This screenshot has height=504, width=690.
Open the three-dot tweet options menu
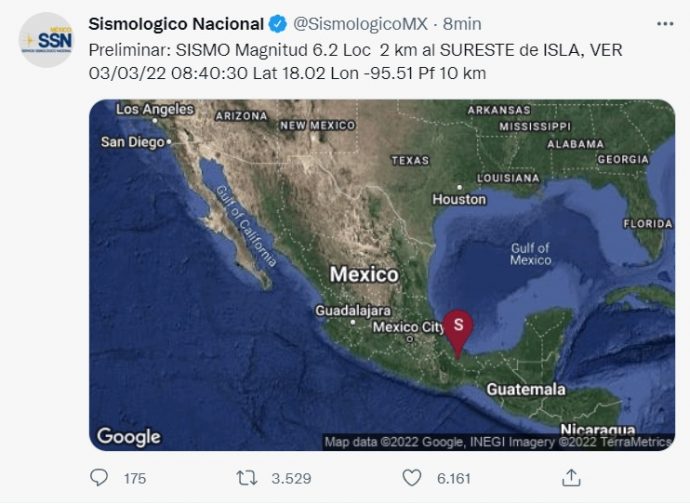(664, 24)
